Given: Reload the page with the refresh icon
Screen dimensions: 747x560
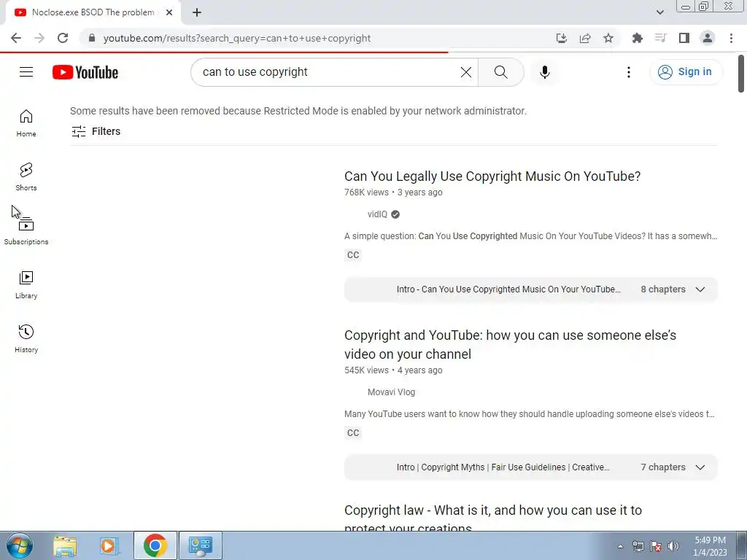Looking at the screenshot, I should pos(63,38).
